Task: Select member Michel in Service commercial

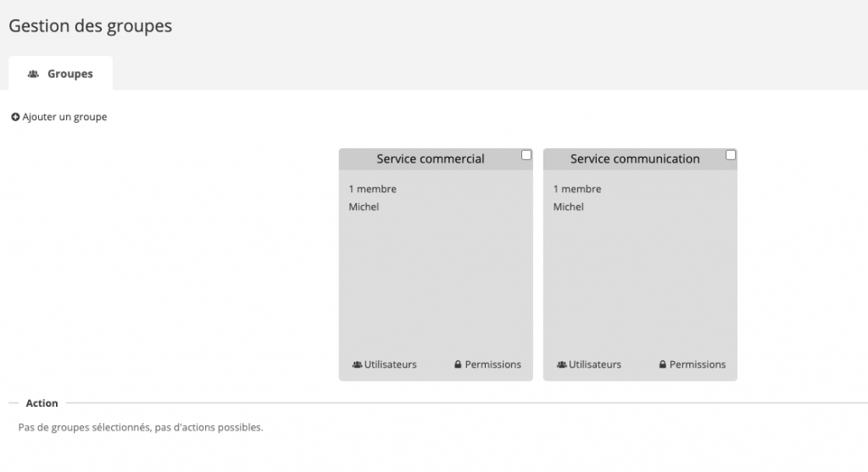Action: 364,207
